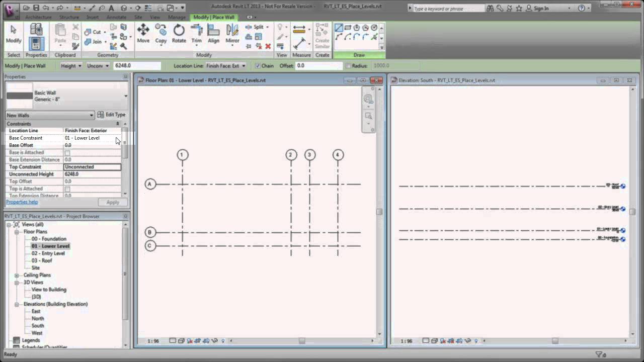Click the binoculars search icon

click(x=490, y=8)
